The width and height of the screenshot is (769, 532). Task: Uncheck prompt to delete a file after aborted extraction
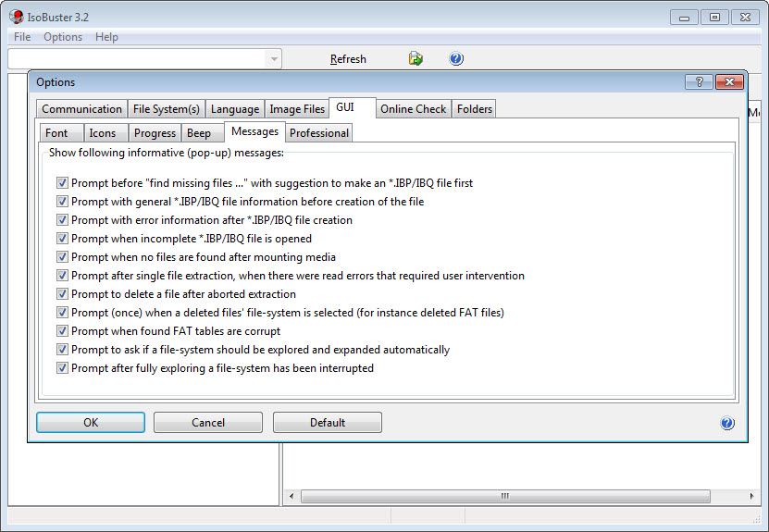coord(62,294)
